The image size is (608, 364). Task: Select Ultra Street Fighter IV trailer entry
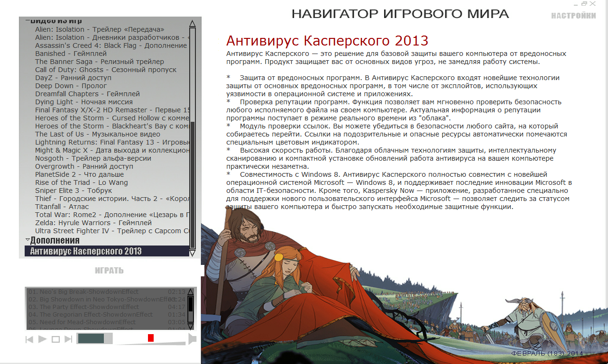tap(112, 231)
